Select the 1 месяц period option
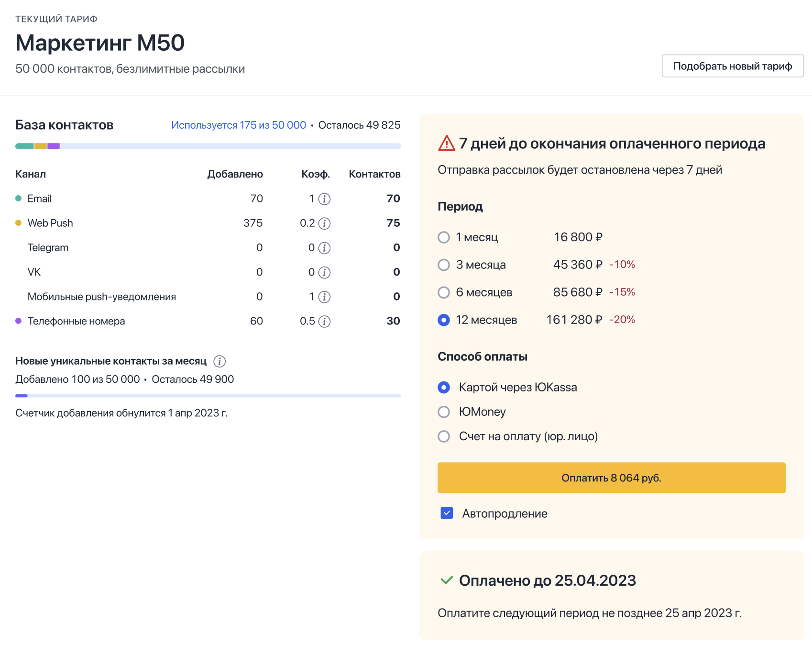Image resolution: width=812 pixels, height=646 pixels. [x=444, y=237]
